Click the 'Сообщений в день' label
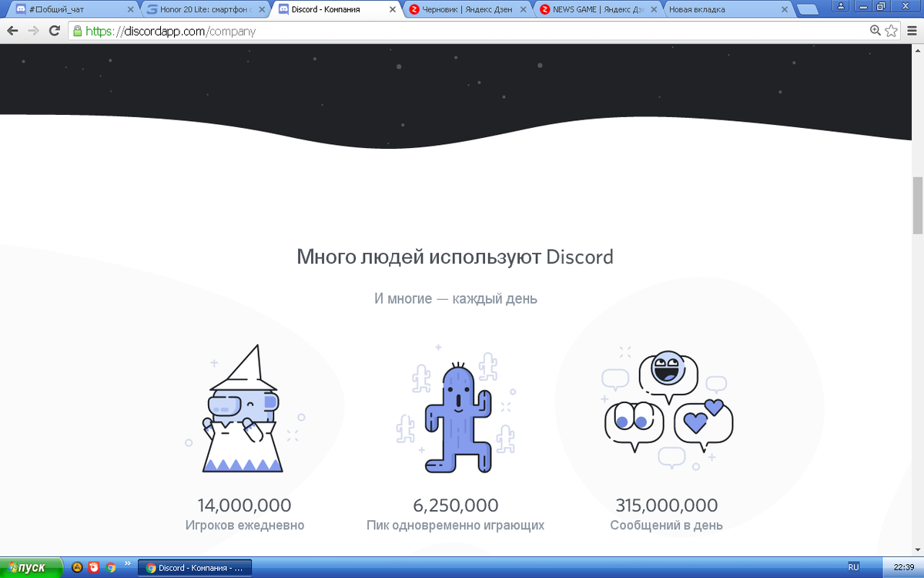The image size is (924, 578). tap(667, 526)
